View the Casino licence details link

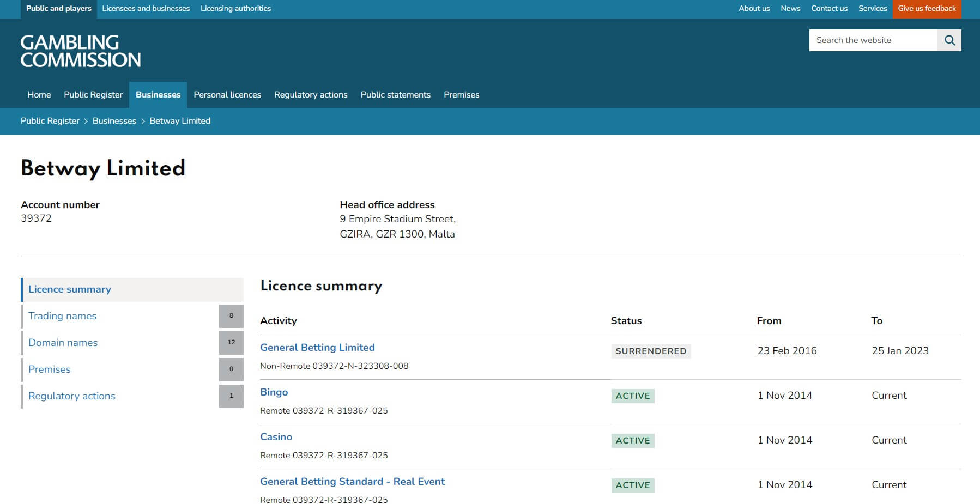click(276, 437)
